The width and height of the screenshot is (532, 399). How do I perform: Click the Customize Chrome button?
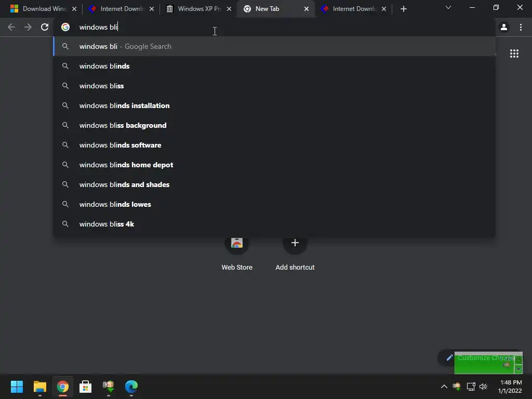point(480,357)
